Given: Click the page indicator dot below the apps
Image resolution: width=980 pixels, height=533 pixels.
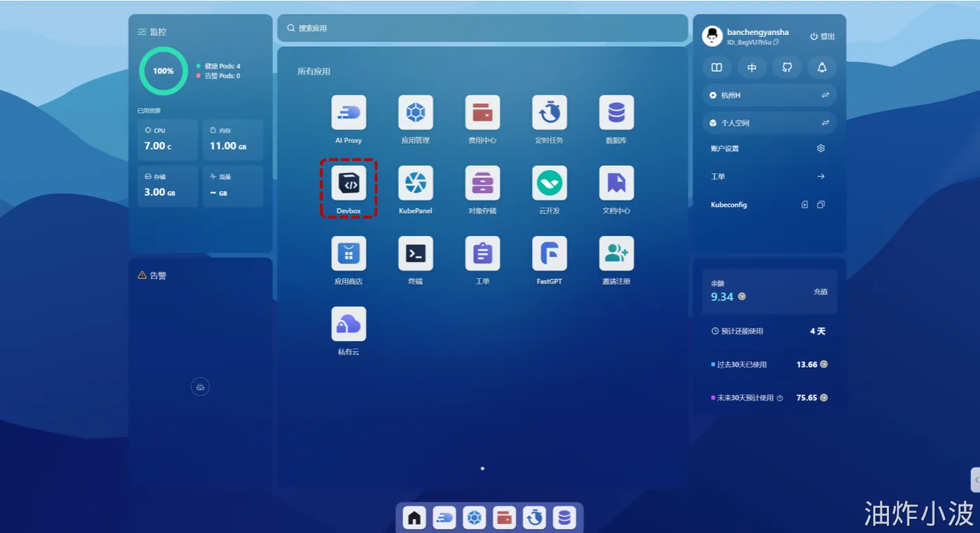Looking at the screenshot, I should click(482, 469).
